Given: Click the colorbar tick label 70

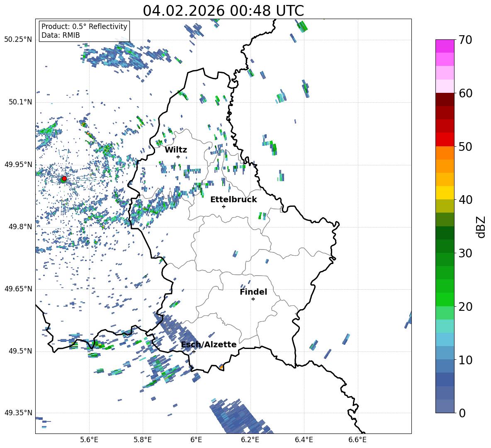Looking at the screenshot, I should coord(465,40).
